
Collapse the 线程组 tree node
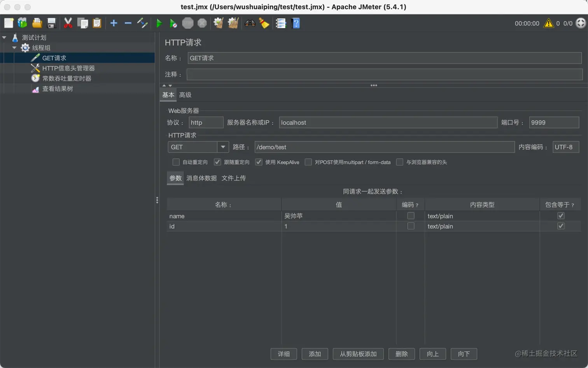[14, 48]
